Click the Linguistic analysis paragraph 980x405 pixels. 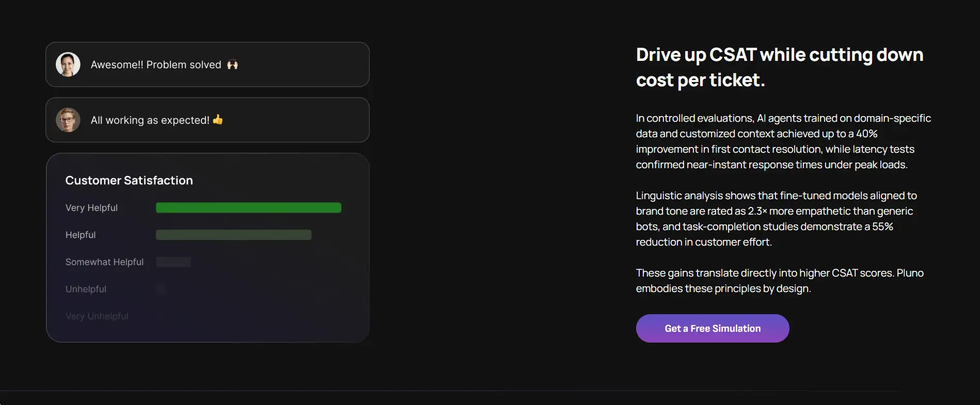(776, 219)
